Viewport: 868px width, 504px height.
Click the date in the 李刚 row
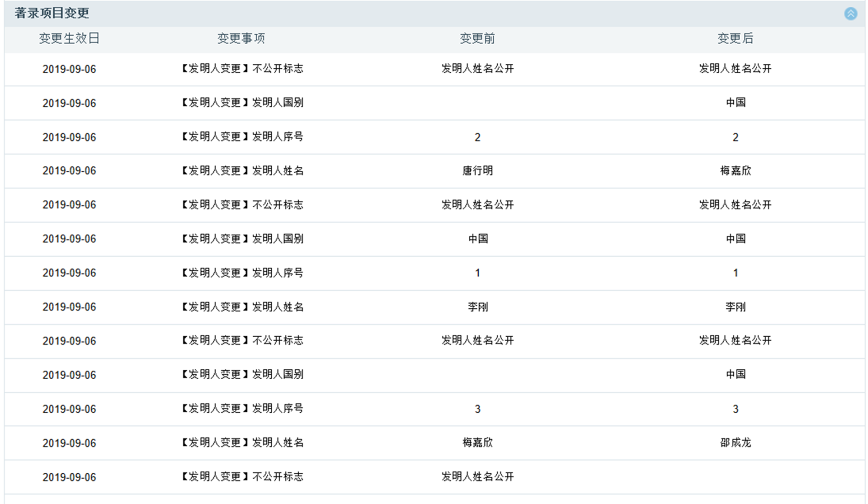tap(69, 307)
